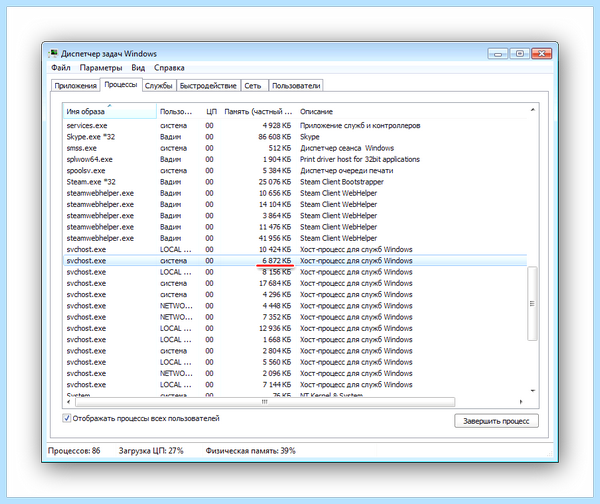Click the vertical scrollbar up arrow
This screenshot has width=600, height=504.
click(532, 110)
